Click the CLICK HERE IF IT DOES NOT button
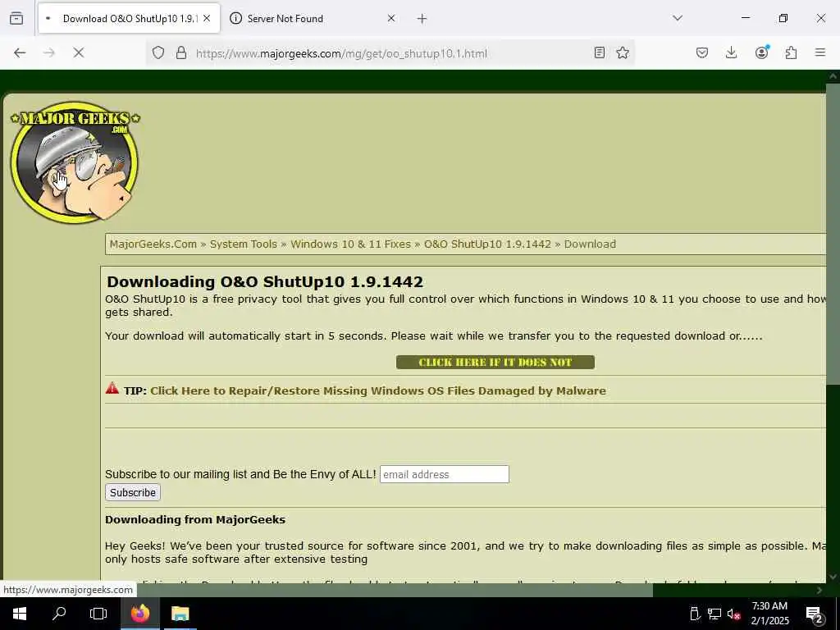Viewport: 840px width, 630px height. pyautogui.click(x=495, y=362)
